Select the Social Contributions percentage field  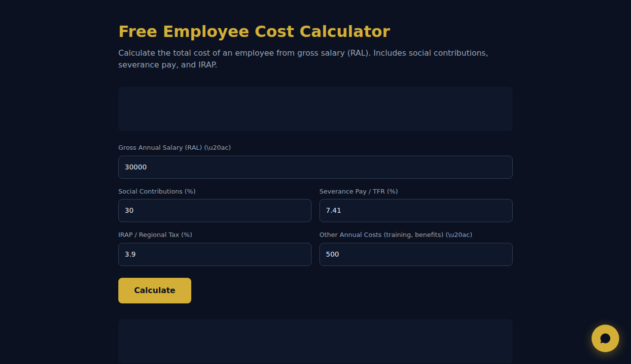[x=215, y=211]
